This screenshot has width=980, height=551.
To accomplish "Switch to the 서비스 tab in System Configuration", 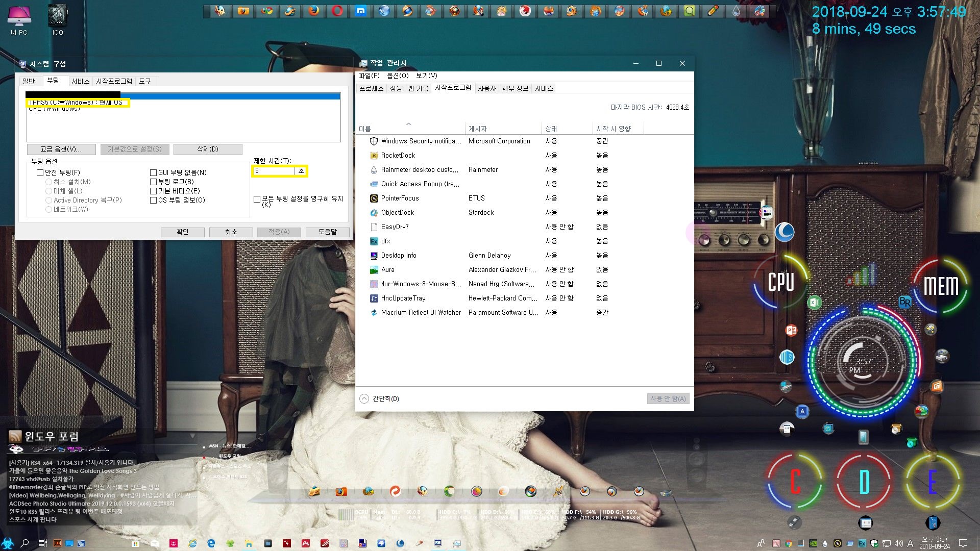I will point(81,81).
